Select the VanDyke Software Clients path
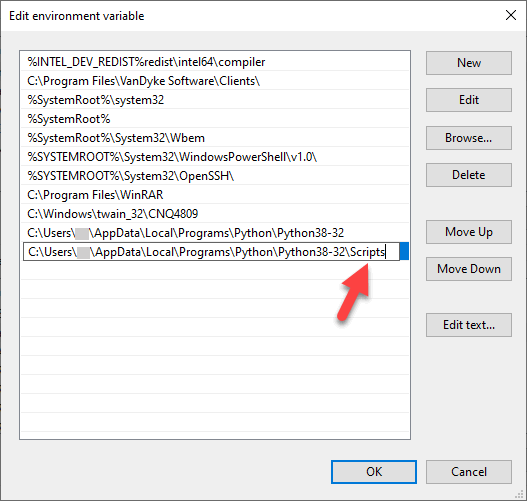The image size is (527, 501). pyautogui.click(x=215, y=81)
